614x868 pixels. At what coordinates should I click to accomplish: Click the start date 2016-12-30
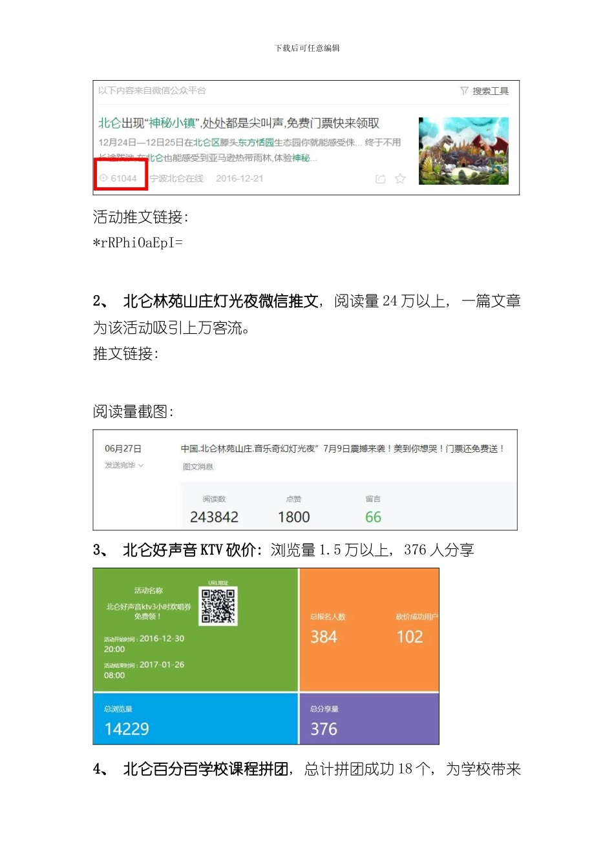pos(162,639)
